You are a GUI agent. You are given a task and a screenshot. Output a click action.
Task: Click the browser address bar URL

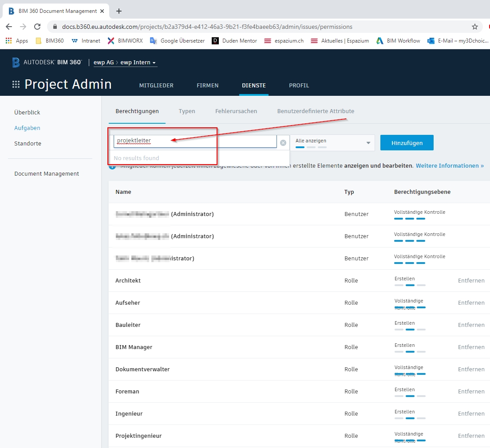coord(207,27)
